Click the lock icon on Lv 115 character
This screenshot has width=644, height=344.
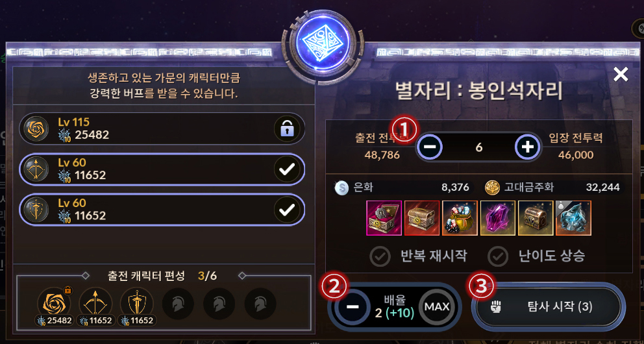[x=287, y=129]
